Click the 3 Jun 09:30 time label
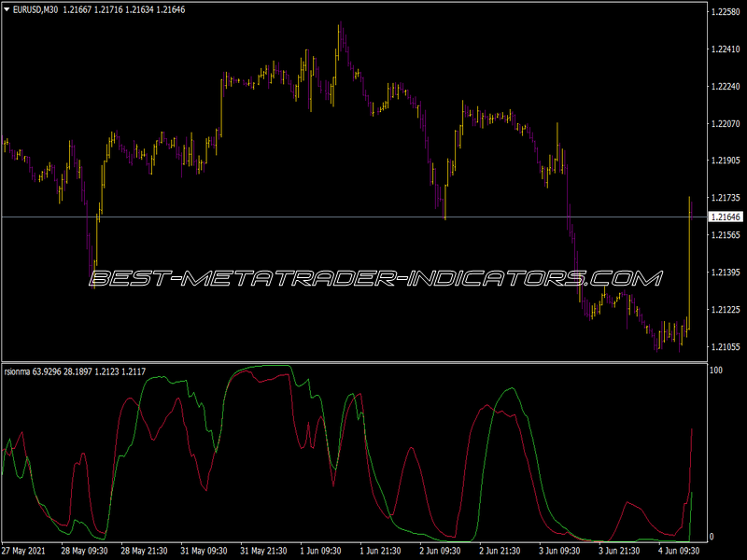This screenshot has height=560, width=747. 559,551
